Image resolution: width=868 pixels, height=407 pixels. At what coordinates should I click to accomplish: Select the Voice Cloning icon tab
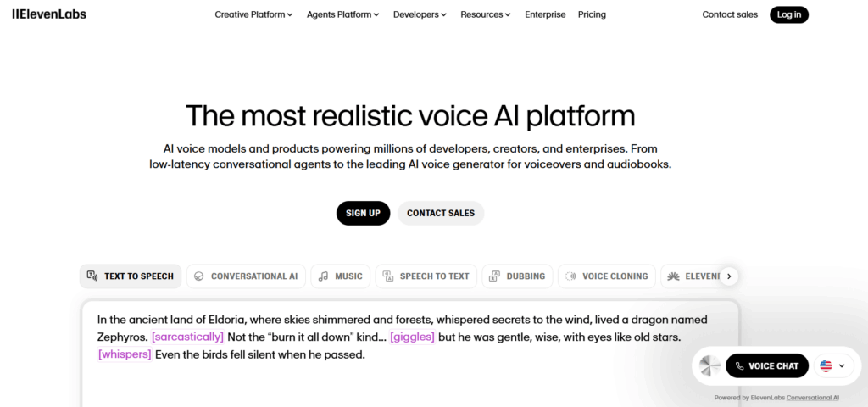pos(570,276)
